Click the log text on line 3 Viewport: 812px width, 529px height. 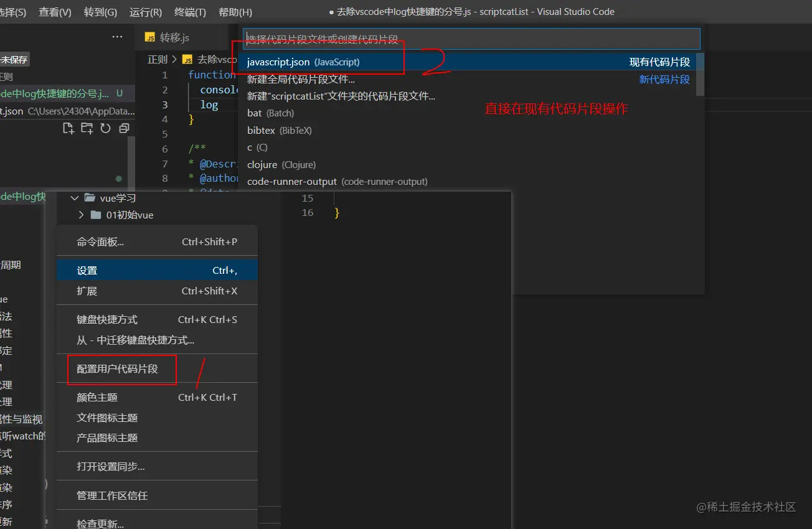click(x=209, y=105)
